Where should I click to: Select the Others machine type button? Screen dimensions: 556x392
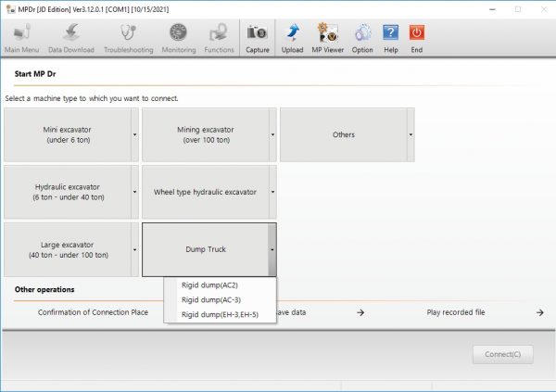[344, 134]
